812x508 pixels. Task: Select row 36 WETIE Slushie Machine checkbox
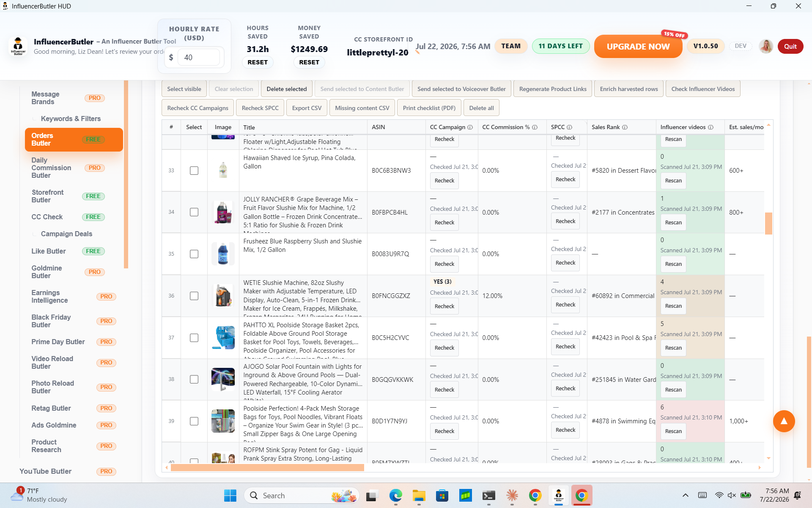coord(194,296)
